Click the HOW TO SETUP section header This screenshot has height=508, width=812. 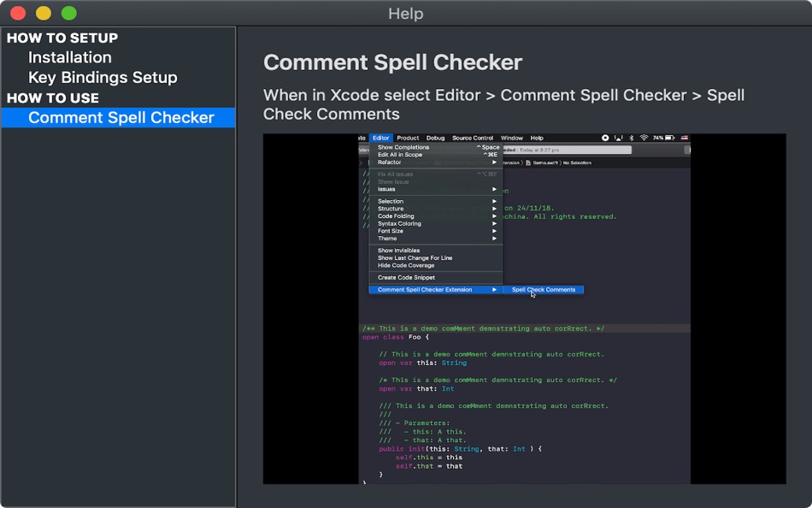tap(62, 38)
